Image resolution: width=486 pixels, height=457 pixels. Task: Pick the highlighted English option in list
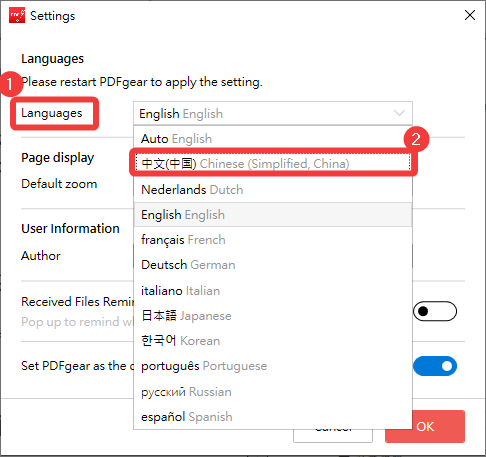pyautogui.click(x=273, y=215)
